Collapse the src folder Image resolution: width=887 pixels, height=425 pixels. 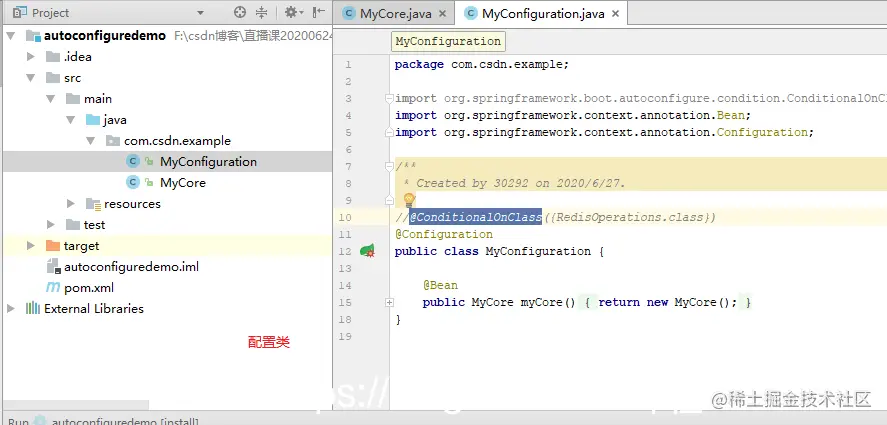pos(31,78)
